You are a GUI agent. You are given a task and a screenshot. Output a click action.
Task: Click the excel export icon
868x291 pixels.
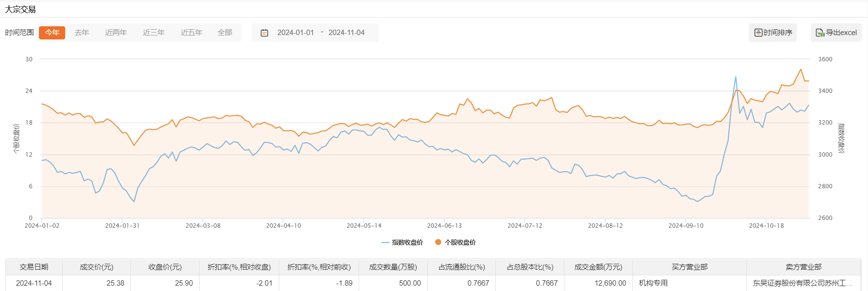(x=820, y=33)
